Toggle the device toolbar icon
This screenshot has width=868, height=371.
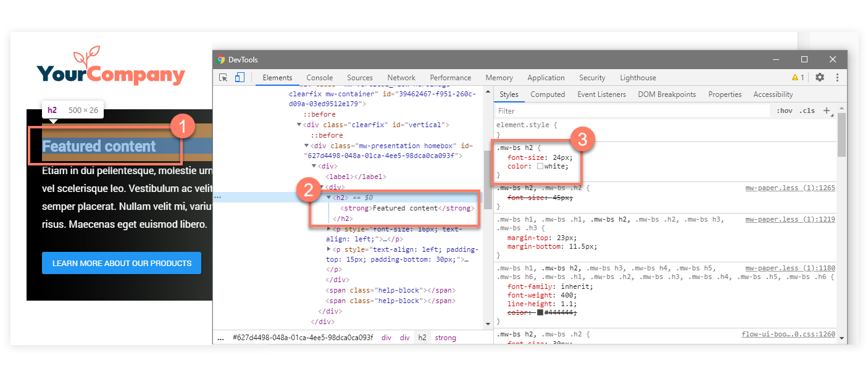(x=239, y=77)
